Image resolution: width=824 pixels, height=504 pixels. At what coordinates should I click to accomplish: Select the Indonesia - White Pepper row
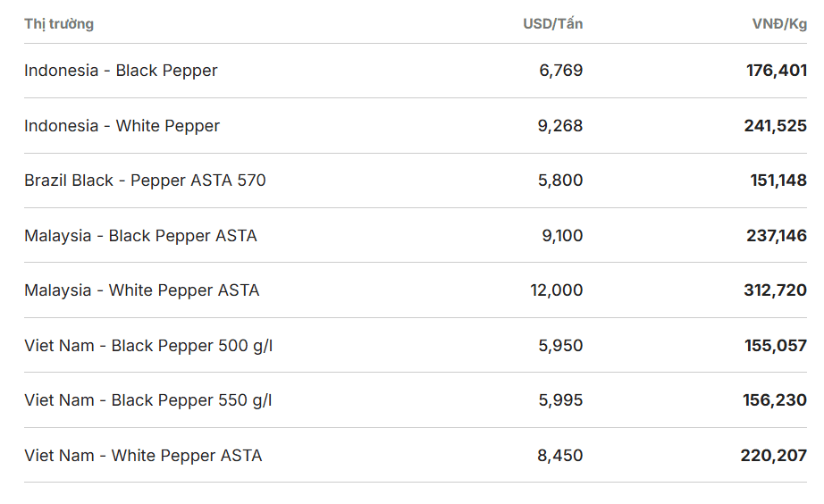[x=416, y=126]
